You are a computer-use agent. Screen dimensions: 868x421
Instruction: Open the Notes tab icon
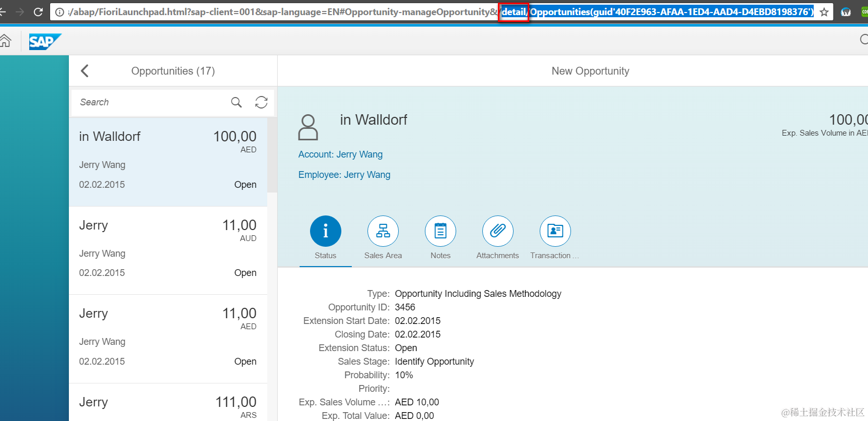(x=441, y=231)
